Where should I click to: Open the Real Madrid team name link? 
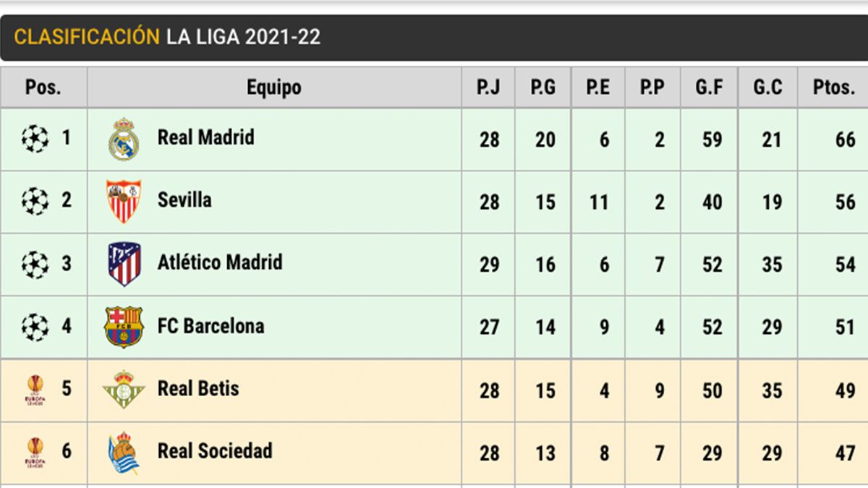tap(206, 137)
